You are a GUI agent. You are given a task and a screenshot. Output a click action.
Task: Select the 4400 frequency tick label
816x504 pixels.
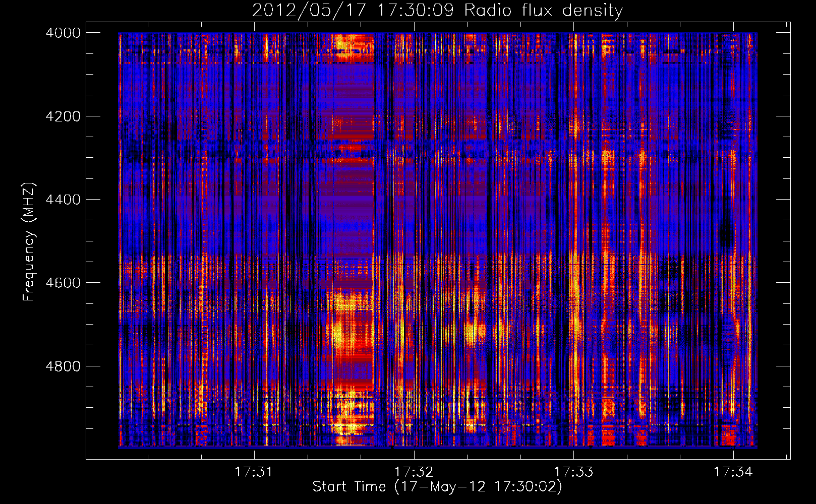point(63,200)
